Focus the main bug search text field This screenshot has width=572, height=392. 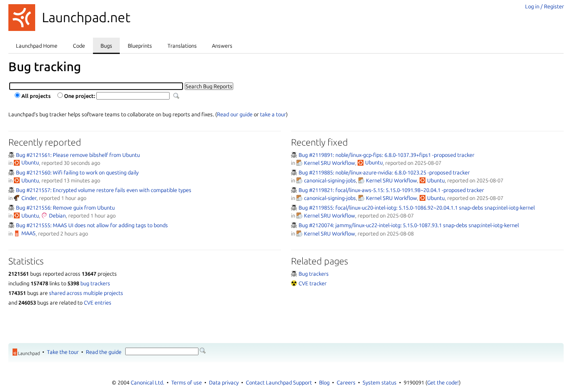pos(96,86)
